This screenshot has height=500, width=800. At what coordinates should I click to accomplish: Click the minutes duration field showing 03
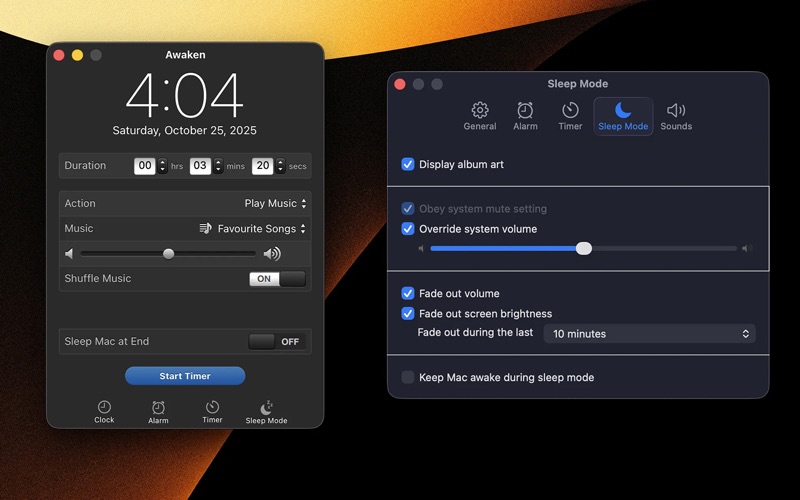coord(200,166)
